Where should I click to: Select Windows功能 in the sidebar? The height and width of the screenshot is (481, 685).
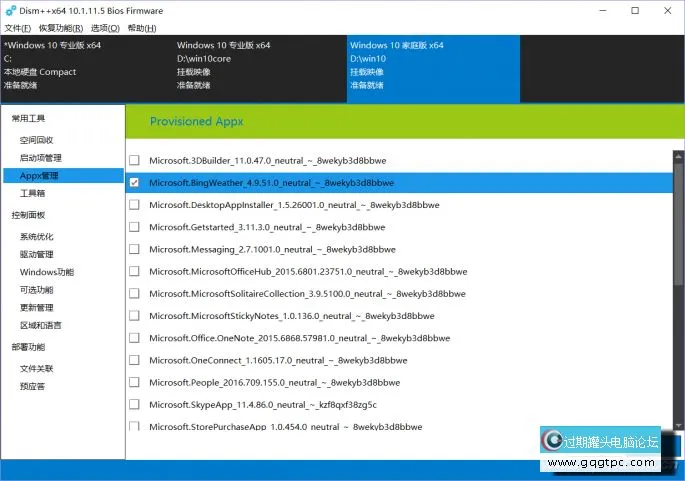pos(46,272)
